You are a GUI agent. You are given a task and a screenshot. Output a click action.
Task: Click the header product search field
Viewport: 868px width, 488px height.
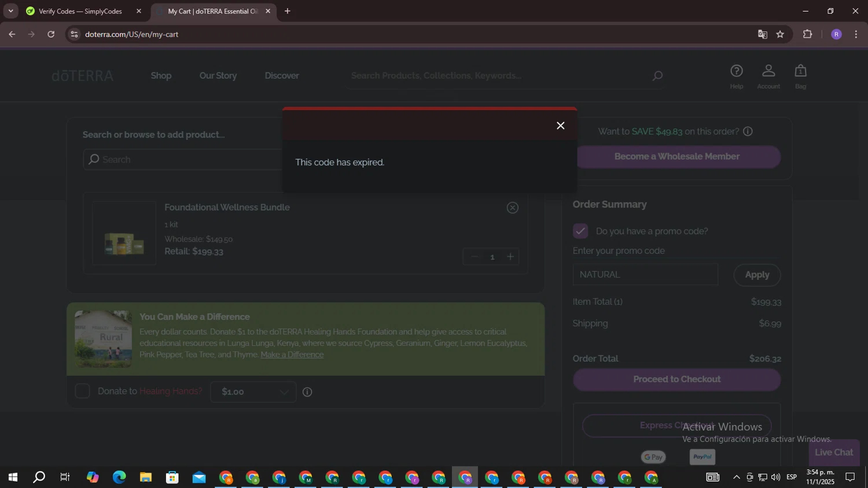coord(498,76)
